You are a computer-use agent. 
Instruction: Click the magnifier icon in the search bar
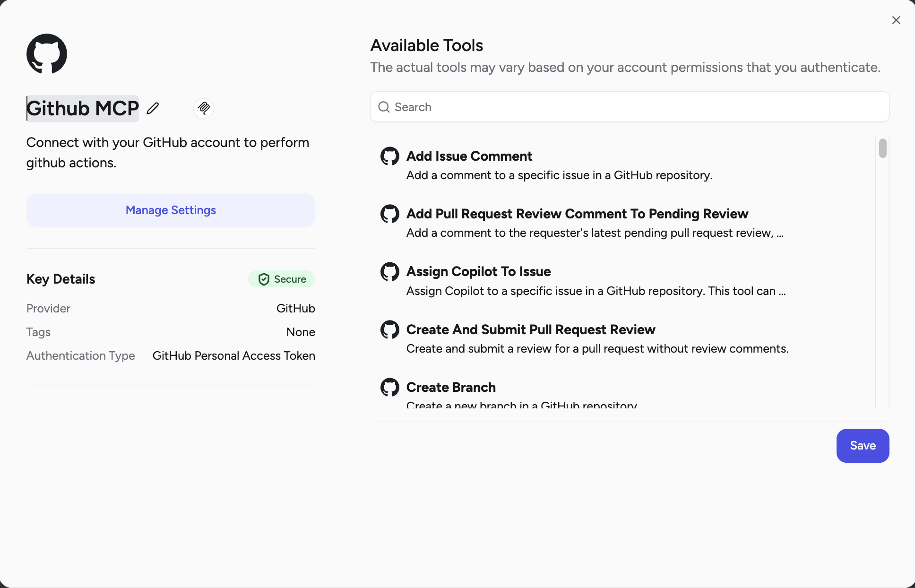click(x=384, y=107)
